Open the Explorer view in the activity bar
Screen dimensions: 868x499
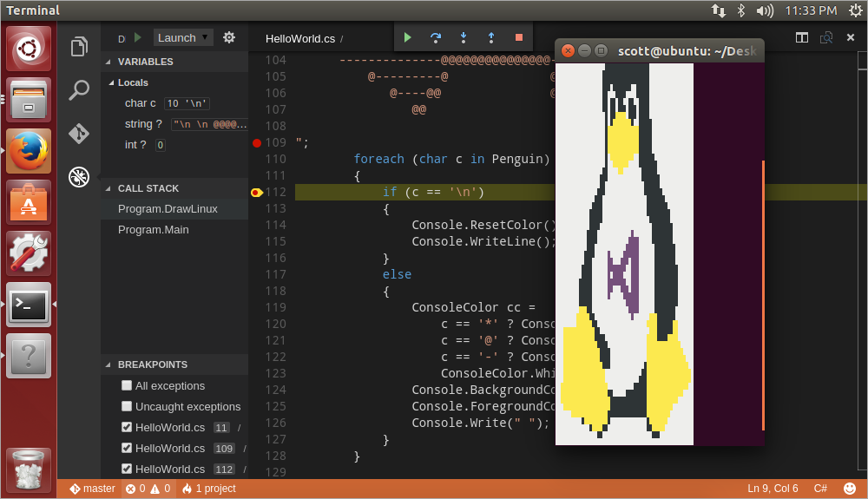[x=79, y=47]
